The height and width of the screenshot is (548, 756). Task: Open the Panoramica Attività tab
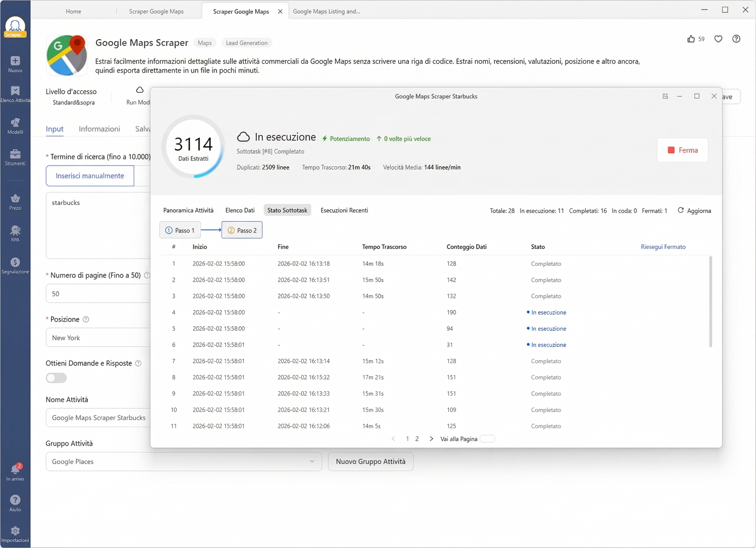188,210
